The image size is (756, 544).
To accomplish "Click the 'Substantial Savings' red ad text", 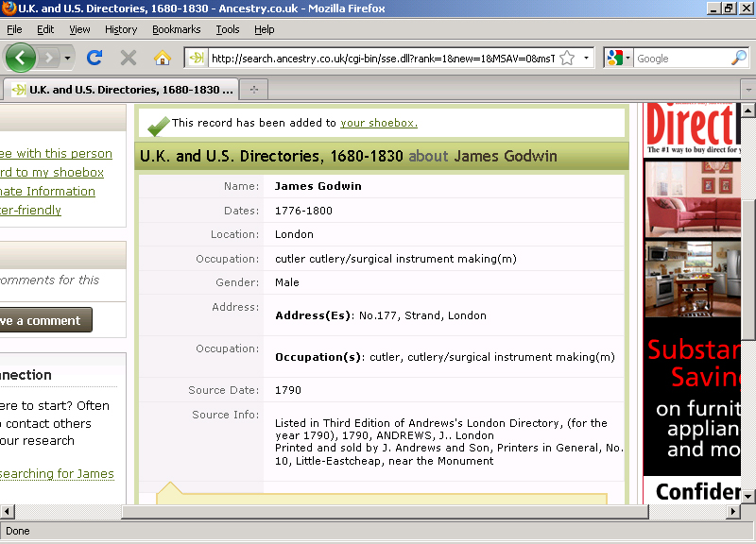I will point(695,363).
